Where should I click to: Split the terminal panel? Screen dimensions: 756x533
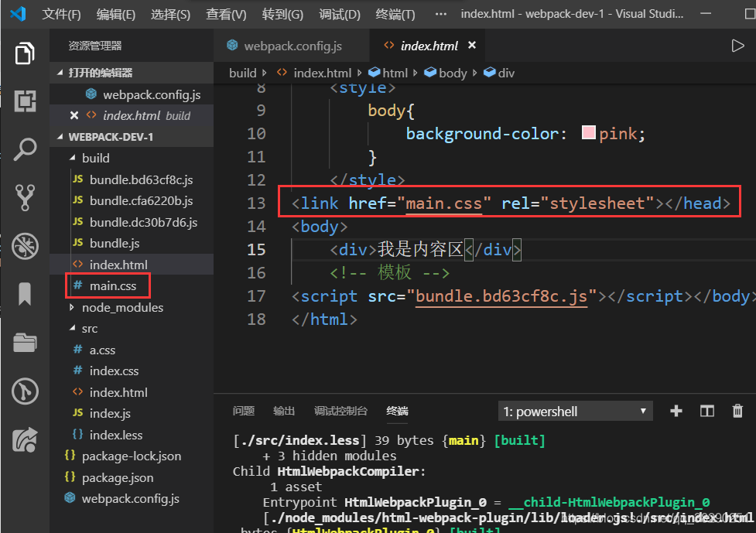tap(706, 411)
